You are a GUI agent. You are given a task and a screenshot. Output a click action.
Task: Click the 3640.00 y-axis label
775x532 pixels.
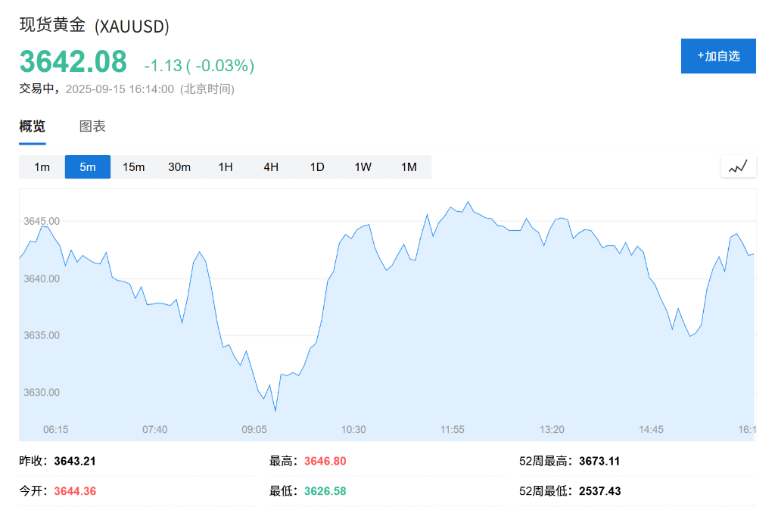[42, 278]
